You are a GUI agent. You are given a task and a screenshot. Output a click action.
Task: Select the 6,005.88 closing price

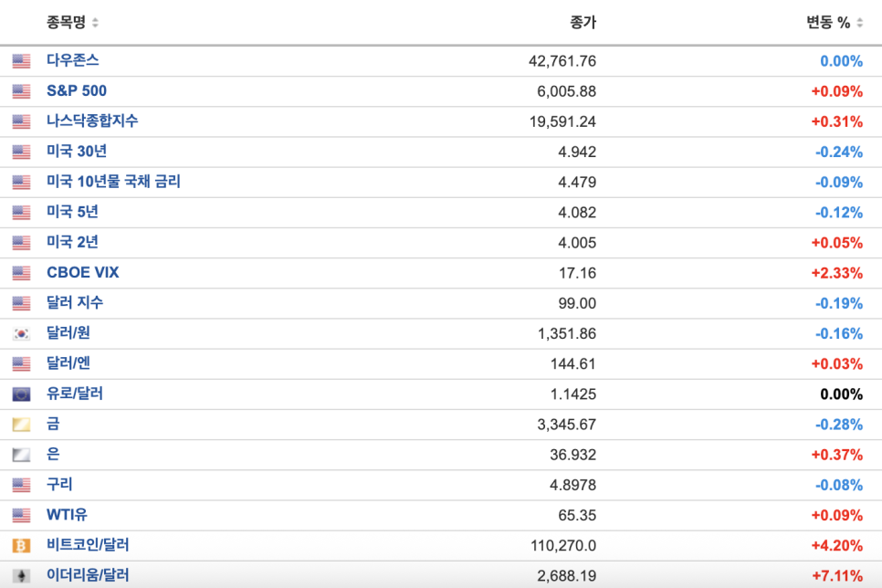pos(566,91)
